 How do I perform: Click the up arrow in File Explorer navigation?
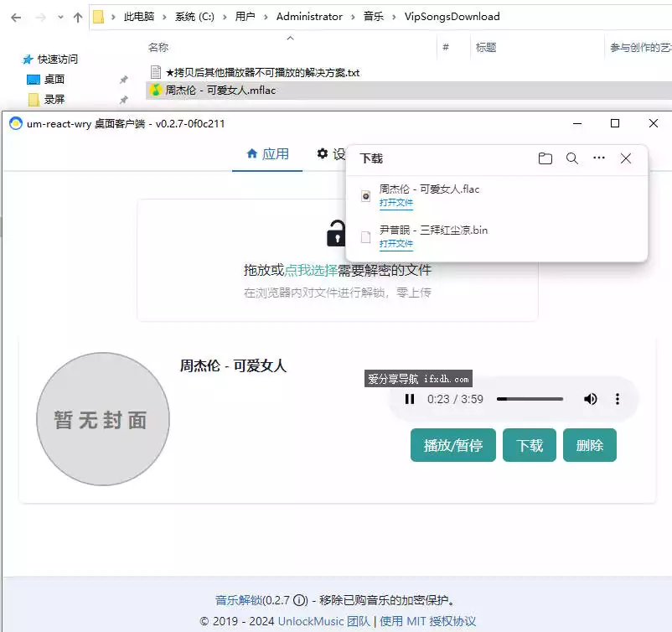[x=77, y=16]
